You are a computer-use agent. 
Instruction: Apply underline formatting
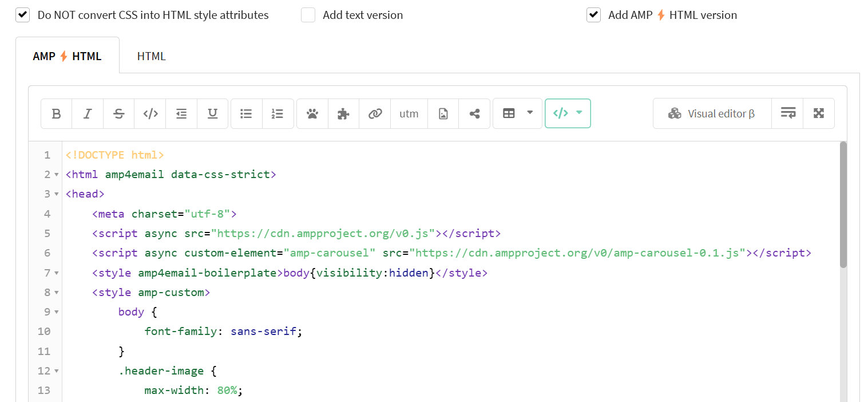[x=213, y=113]
